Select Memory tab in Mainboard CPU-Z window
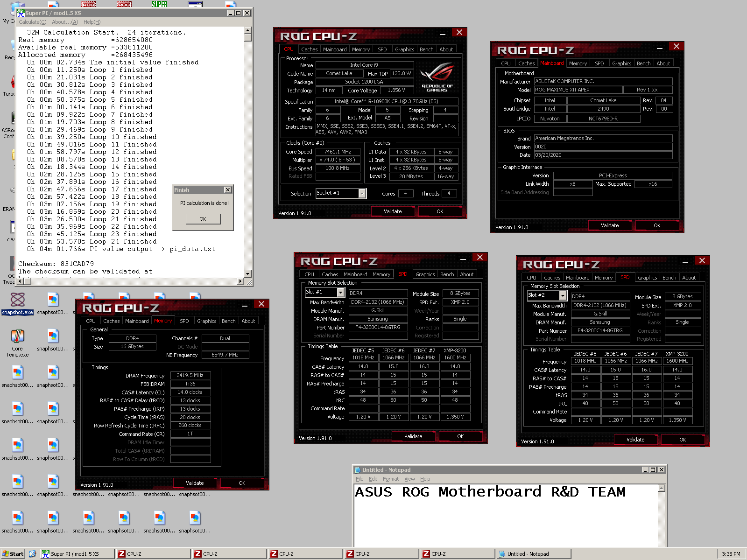747x560 pixels. pos(578,63)
